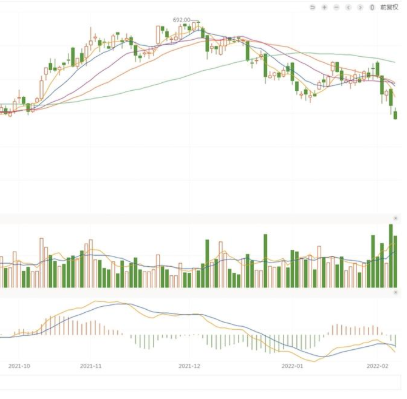Click the undo/reset arrow icon

(x=312, y=7)
